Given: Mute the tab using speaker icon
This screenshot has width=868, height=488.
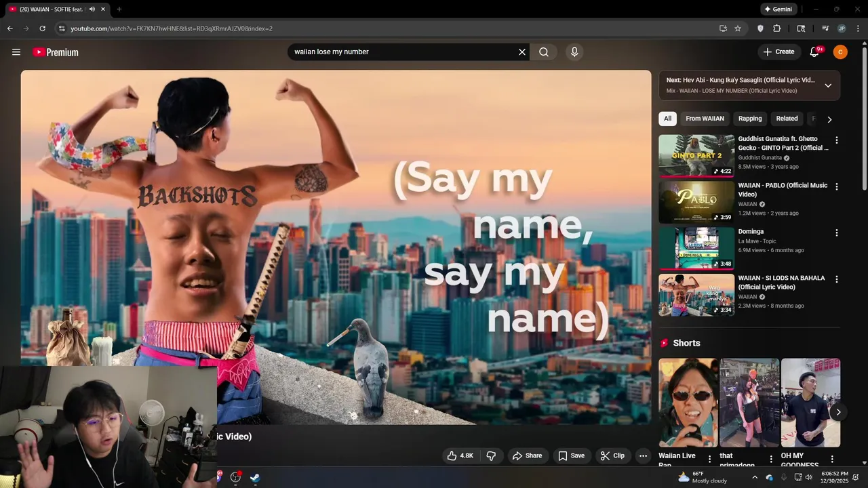Looking at the screenshot, I should [92, 9].
